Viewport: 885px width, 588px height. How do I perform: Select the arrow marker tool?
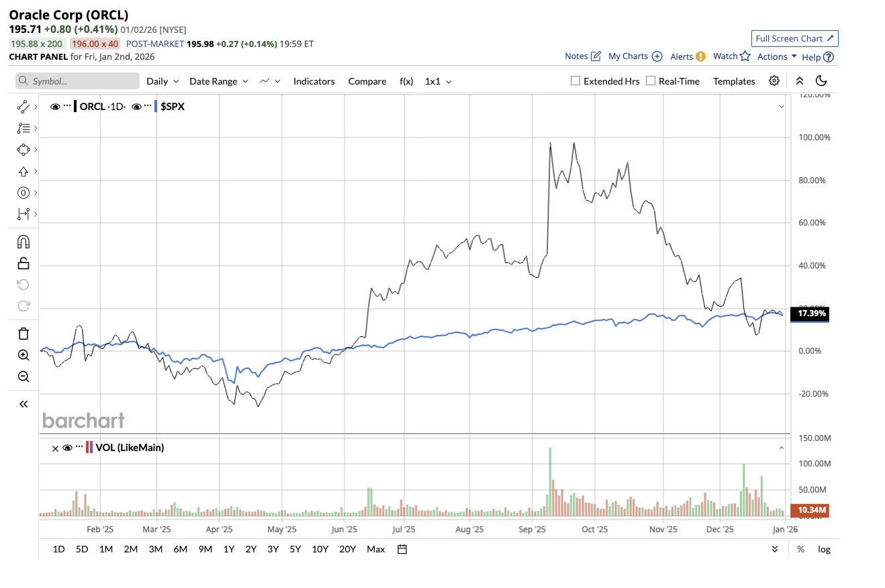[x=24, y=171]
